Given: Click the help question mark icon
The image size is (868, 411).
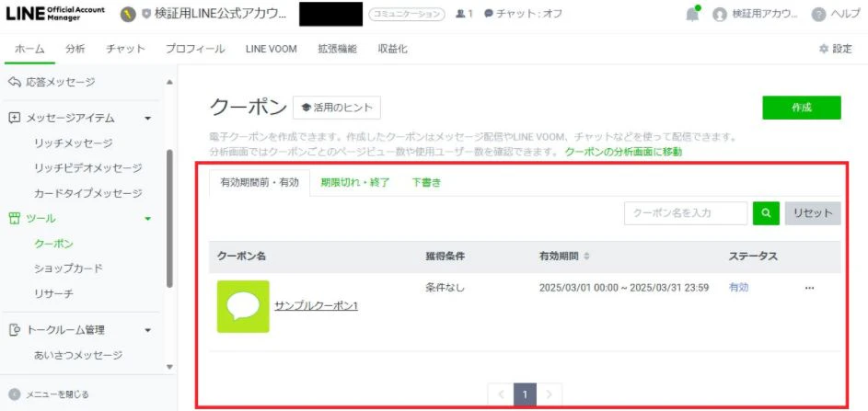Looking at the screenshot, I should tap(818, 15).
